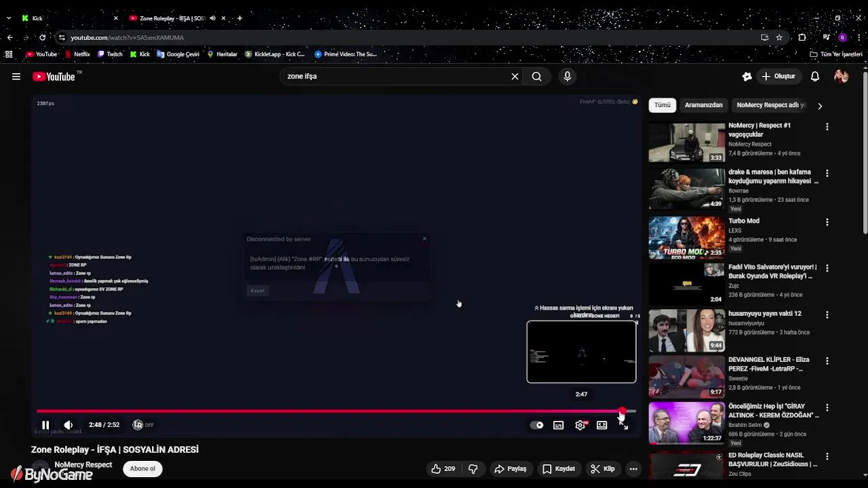This screenshot has width=868, height=488.
Task: Open the drake & maresa video thumbnail
Action: (686, 189)
